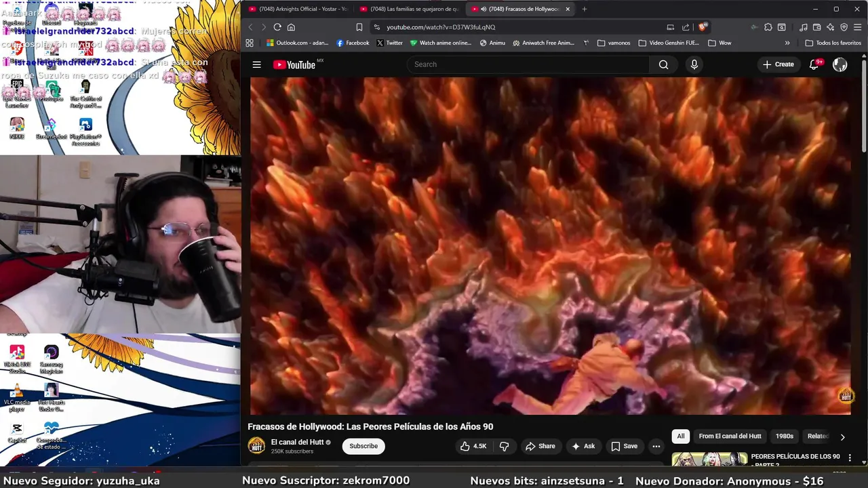The width and height of the screenshot is (868, 488).
Task: Select the All filter chip
Action: click(x=681, y=436)
